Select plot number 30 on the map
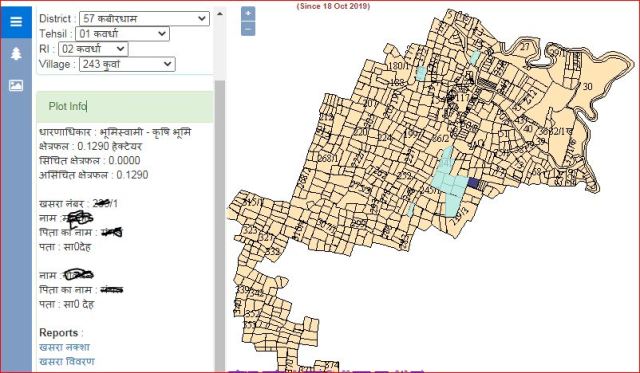The width and height of the screenshot is (640, 373). (x=587, y=87)
